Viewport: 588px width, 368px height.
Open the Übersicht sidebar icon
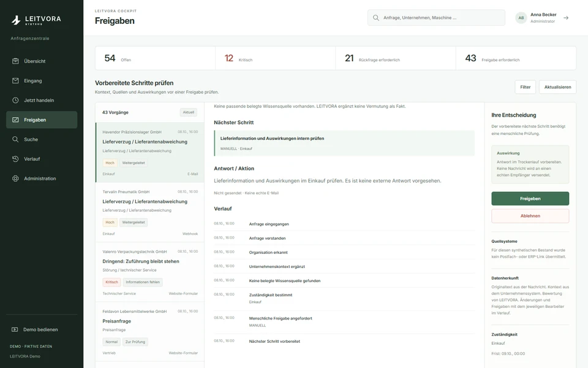pos(15,61)
